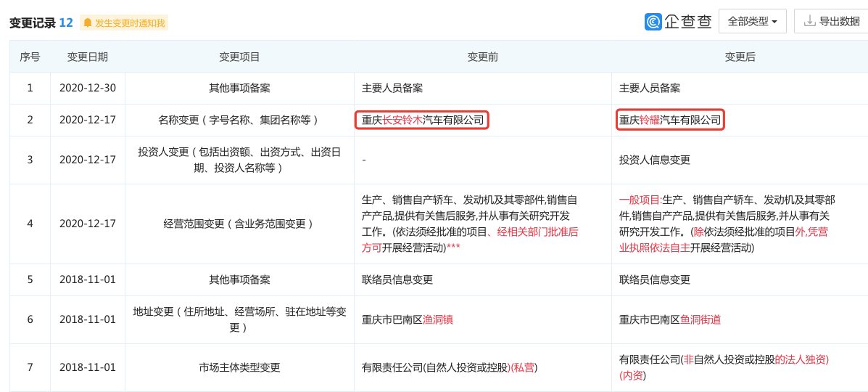The image size is (868, 392).
Task: Click serial number 5
Action: point(30,279)
